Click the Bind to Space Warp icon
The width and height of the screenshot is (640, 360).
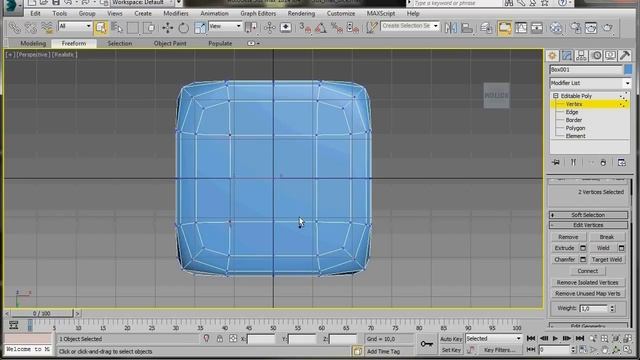coord(47,28)
